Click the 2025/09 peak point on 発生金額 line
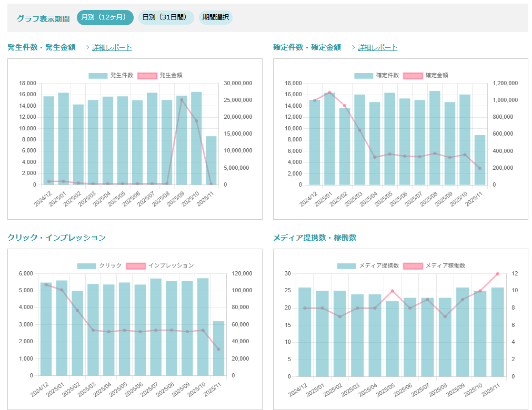This screenshot has height=410, width=532. [x=182, y=100]
